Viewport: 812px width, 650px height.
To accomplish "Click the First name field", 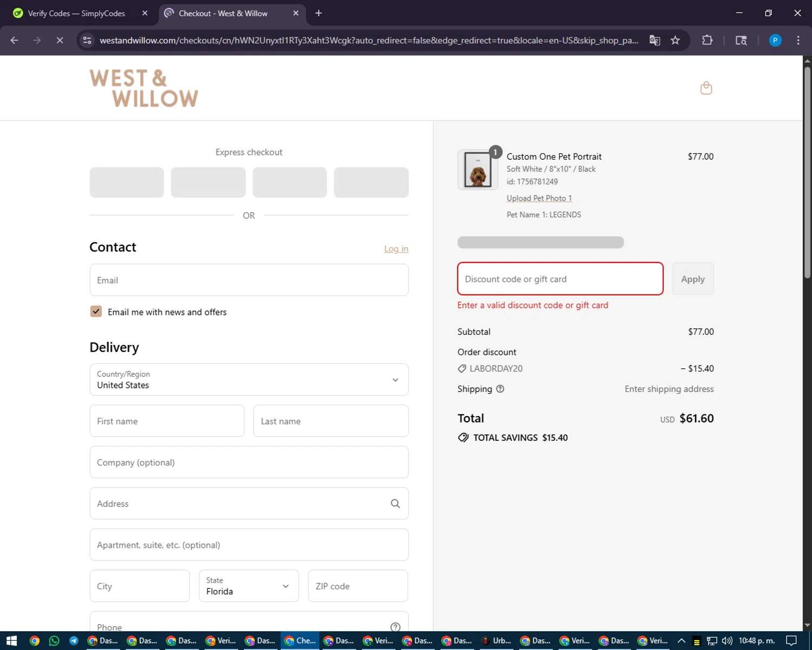I will click(x=167, y=421).
